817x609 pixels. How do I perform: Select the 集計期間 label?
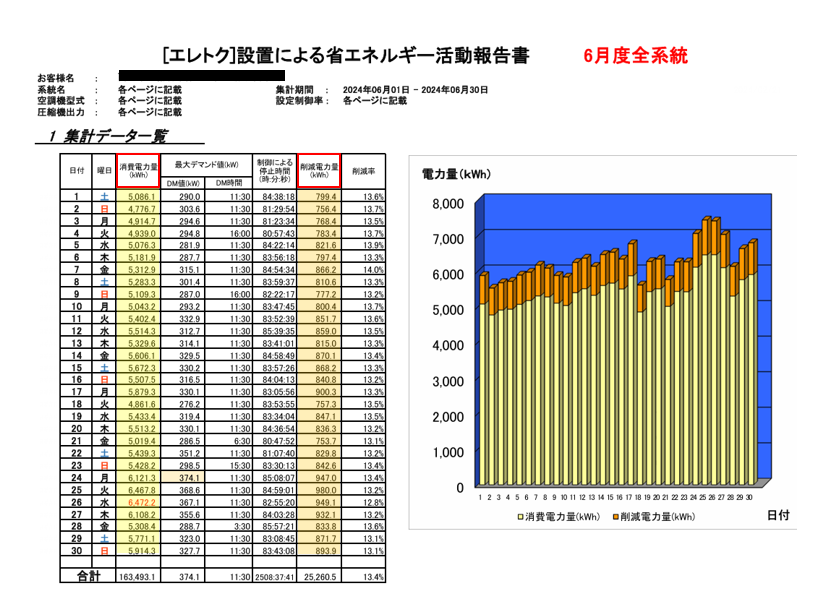[x=294, y=90]
